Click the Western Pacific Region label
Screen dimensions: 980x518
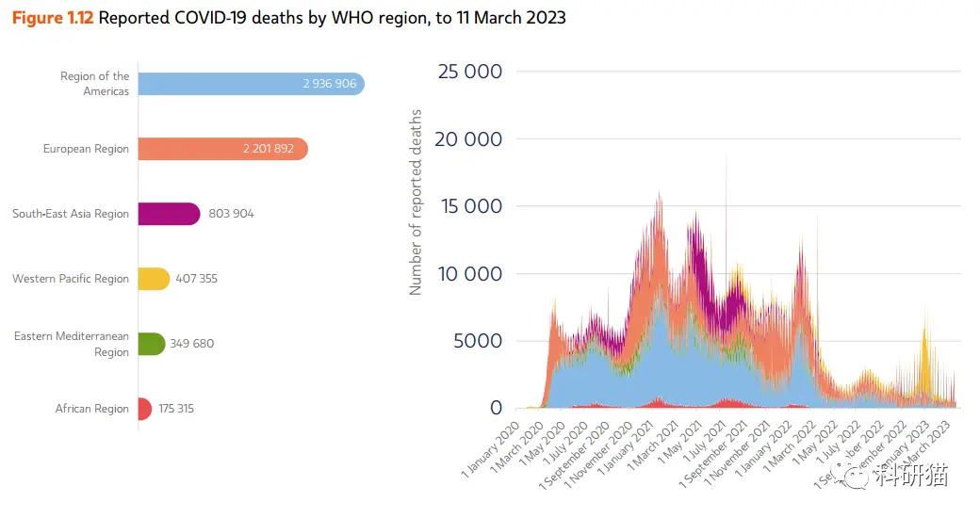[x=71, y=279]
